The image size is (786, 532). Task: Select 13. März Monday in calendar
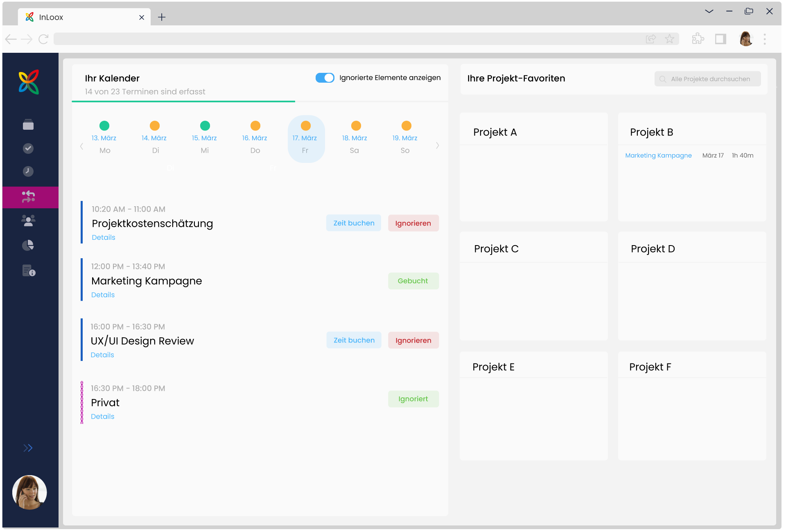click(x=104, y=138)
